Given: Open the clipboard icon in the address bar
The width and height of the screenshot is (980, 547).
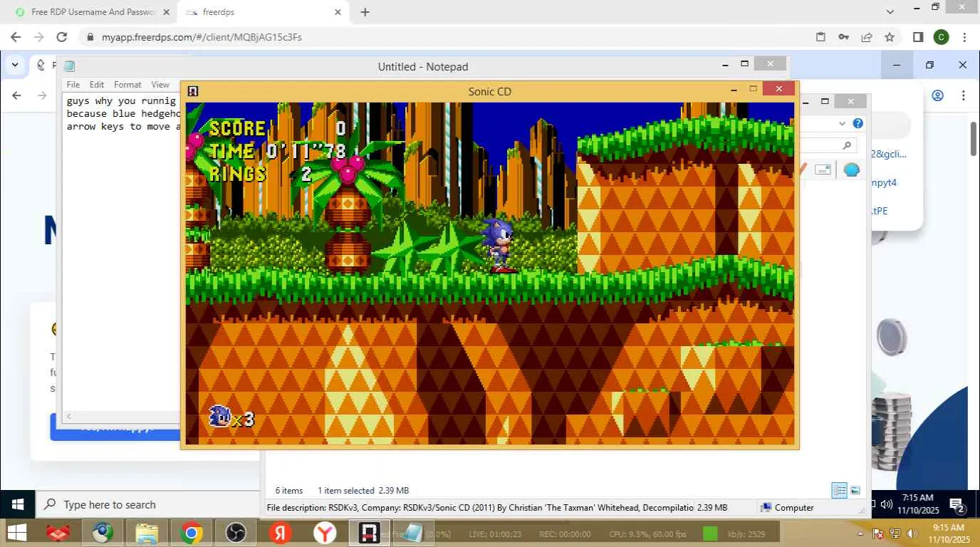Looking at the screenshot, I should click(820, 37).
